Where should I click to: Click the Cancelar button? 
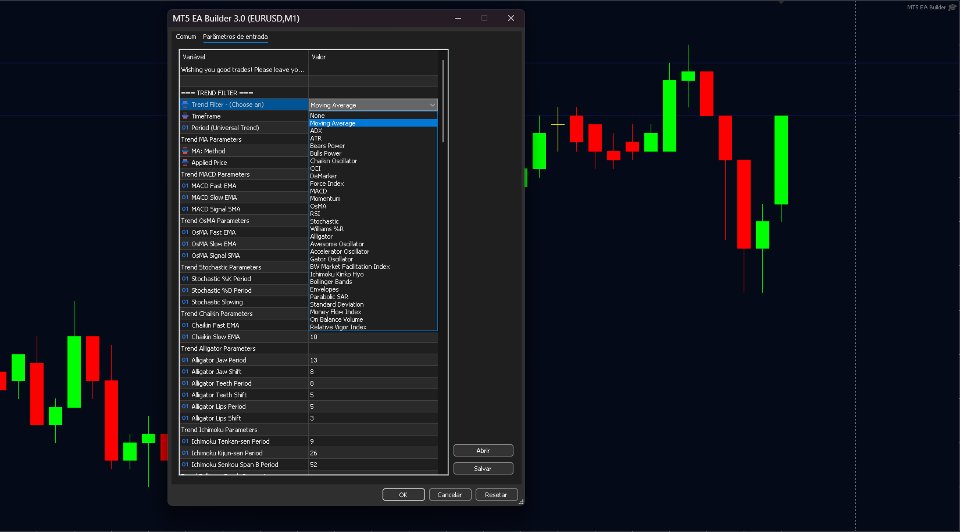449,495
